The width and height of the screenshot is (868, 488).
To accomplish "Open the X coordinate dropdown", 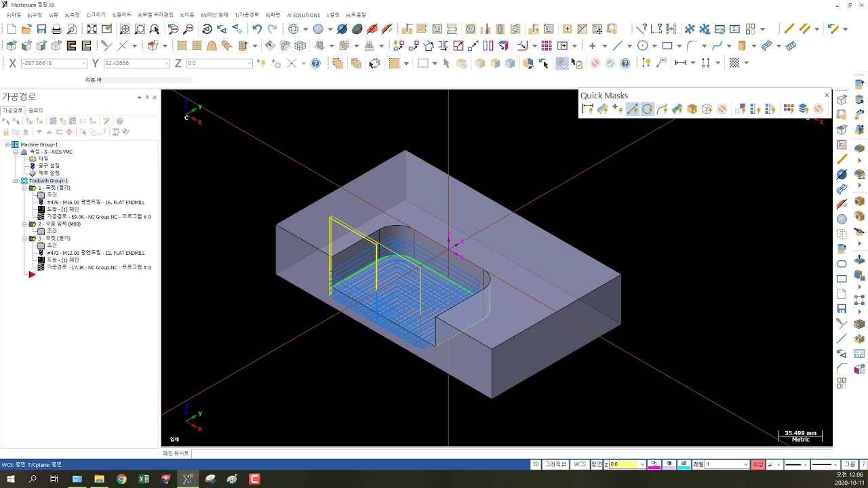I will click(x=84, y=63).
